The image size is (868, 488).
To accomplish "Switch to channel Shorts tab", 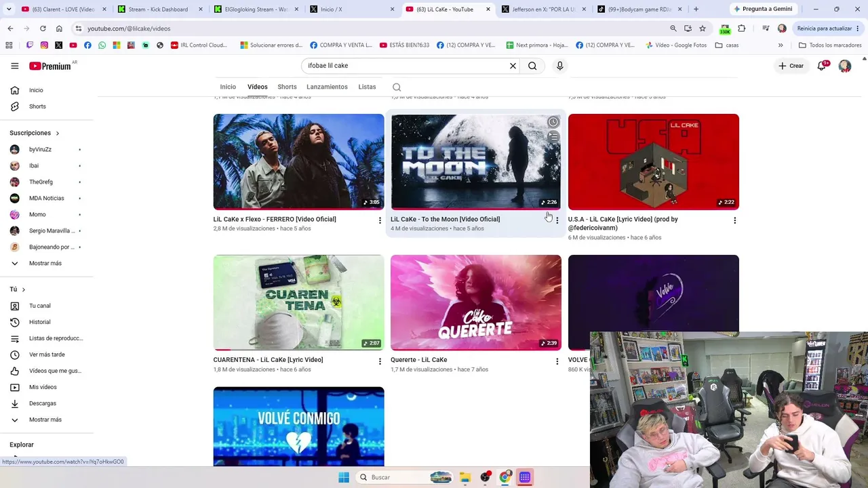I will [287, 87].
